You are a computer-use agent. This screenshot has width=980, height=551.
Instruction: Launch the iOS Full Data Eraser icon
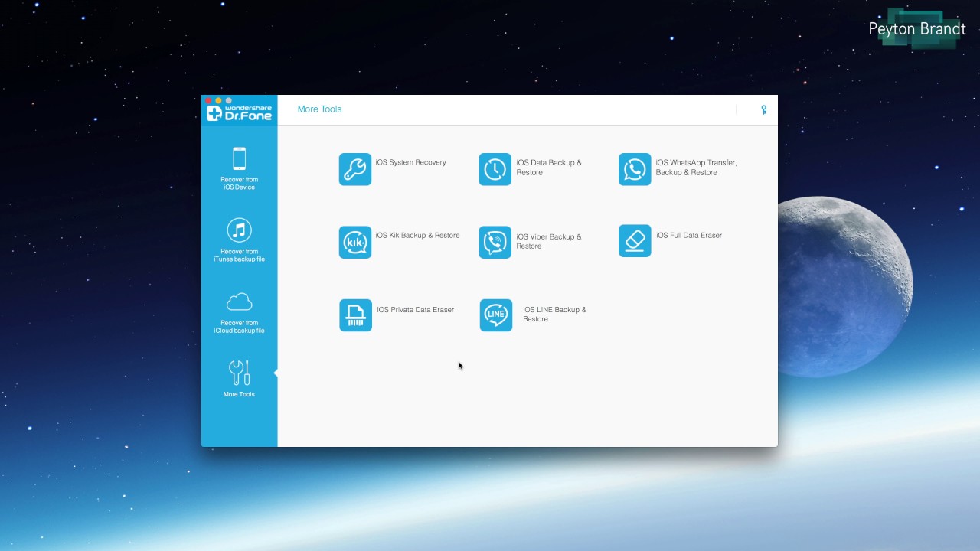(635, 241)
